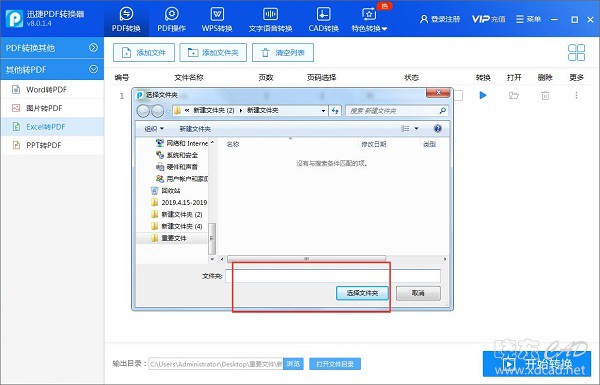Select 新建文件夹 (4) in the tree
The width and height of the screenshot is (600, 385).
[x=177, y=226]
